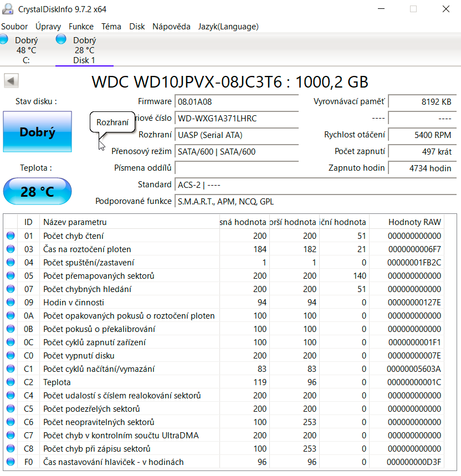Click status icon for Teplota row C2

pos(11,382)
